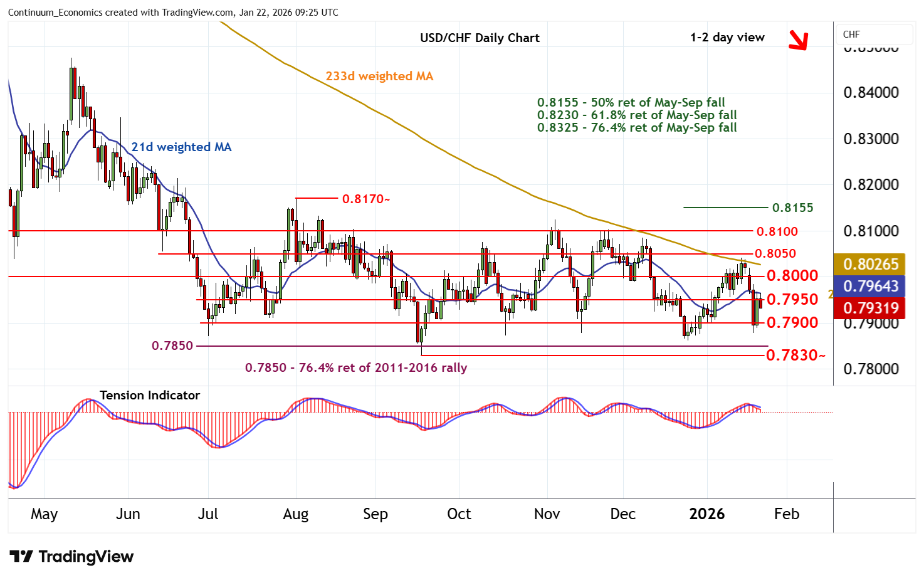Click the 2026 marker on the time axis

(706, 514)
